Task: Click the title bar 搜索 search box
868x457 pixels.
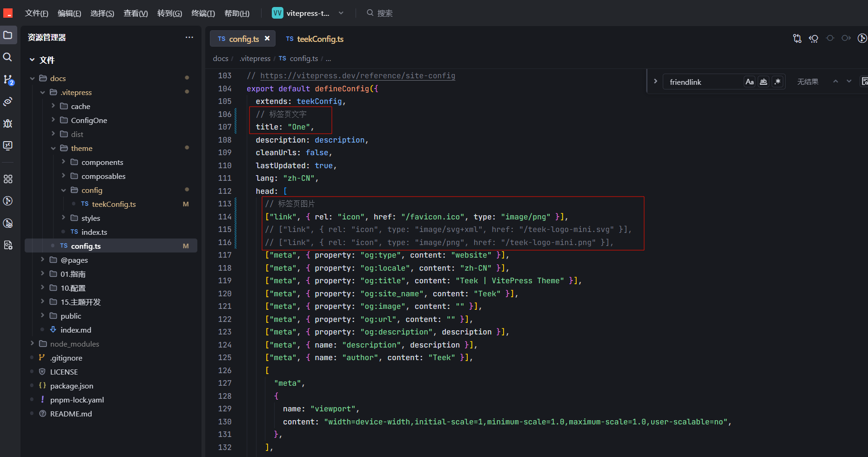Action: pos(380,13)
